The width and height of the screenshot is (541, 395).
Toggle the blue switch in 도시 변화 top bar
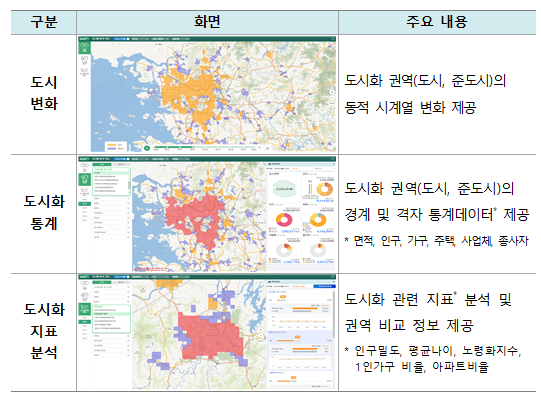click(x=121, y=39)
